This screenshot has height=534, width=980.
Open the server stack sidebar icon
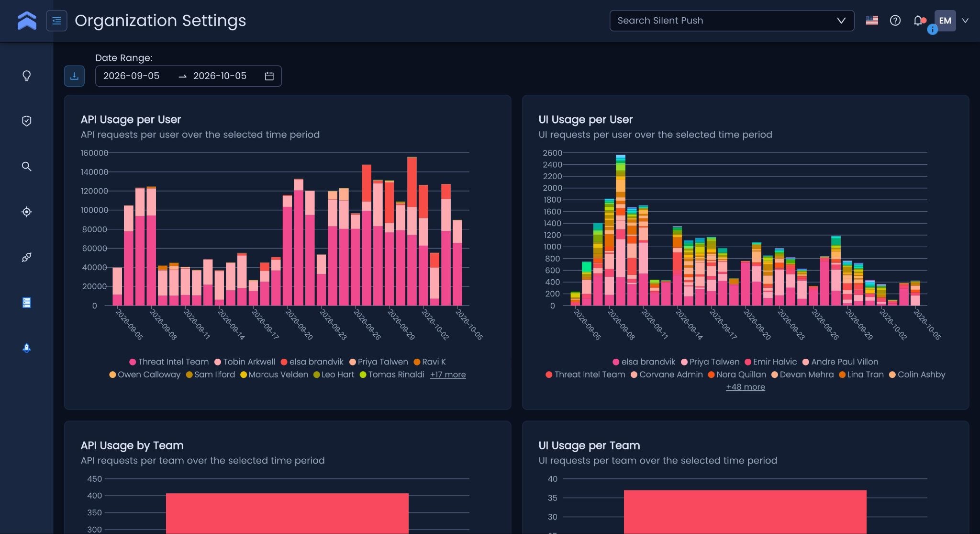(x=27, y=303)
